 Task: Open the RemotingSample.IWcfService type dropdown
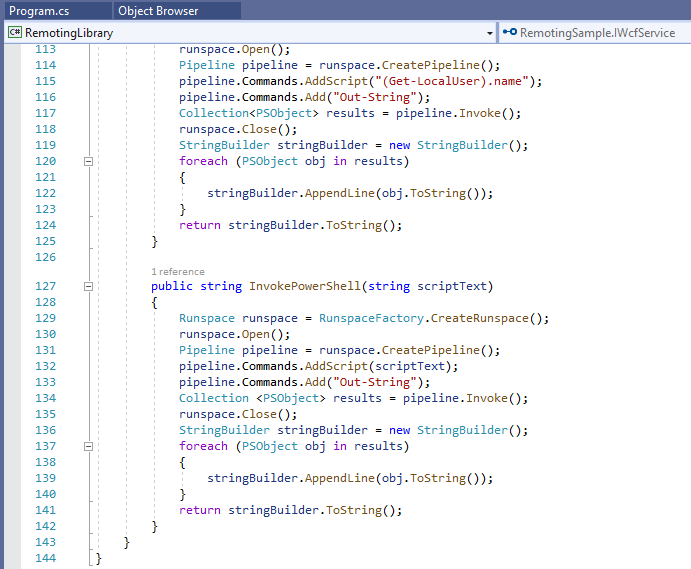coord(595,33)
